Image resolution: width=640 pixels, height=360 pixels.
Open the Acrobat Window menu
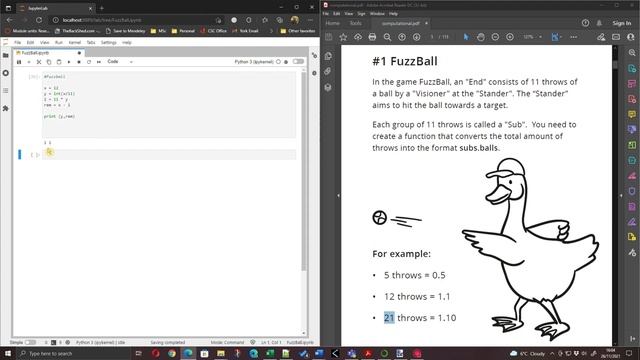377,13
